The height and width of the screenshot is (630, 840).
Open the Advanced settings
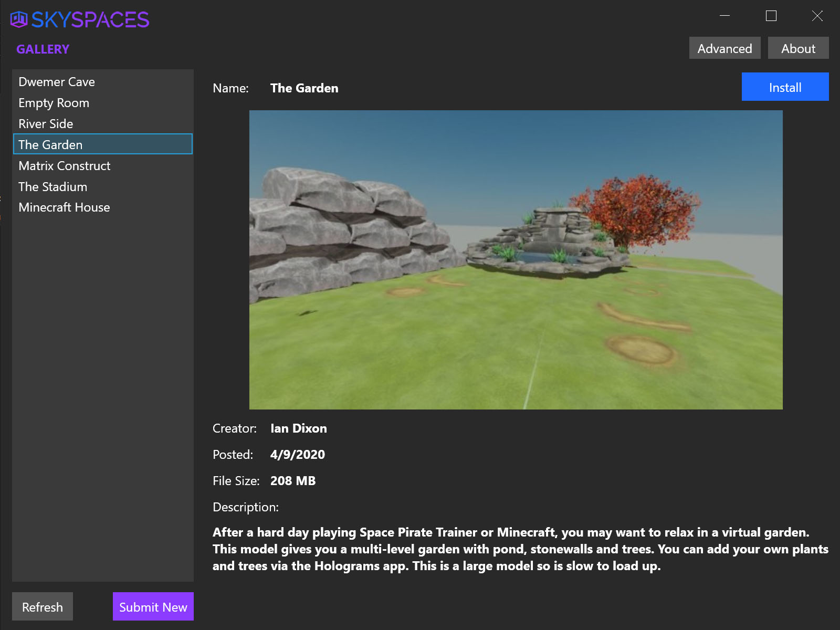724,48
